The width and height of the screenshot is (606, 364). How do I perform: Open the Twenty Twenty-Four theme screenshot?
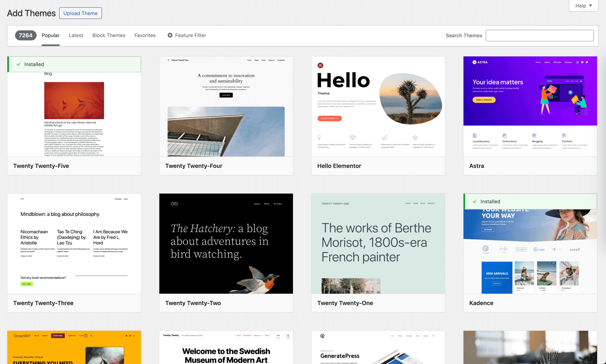tap(226, 106)
